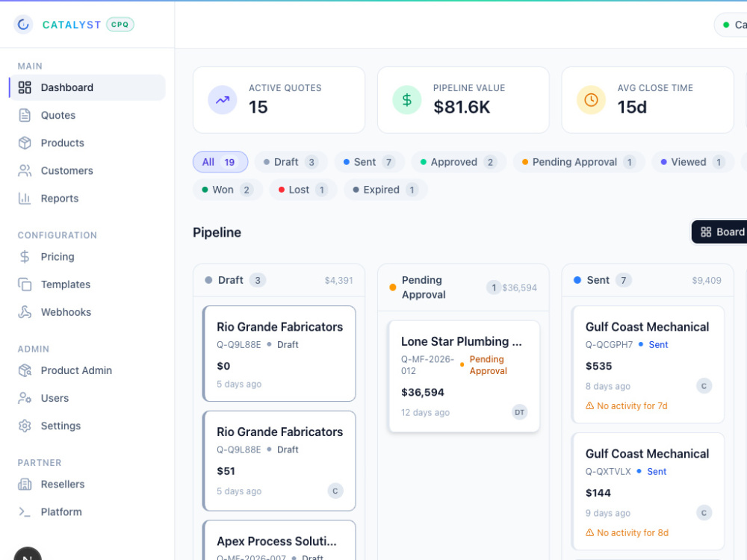Screen dimensions: 747x560
Task: Click the Dashboard grid icon in sidebar
Action: 25,87
